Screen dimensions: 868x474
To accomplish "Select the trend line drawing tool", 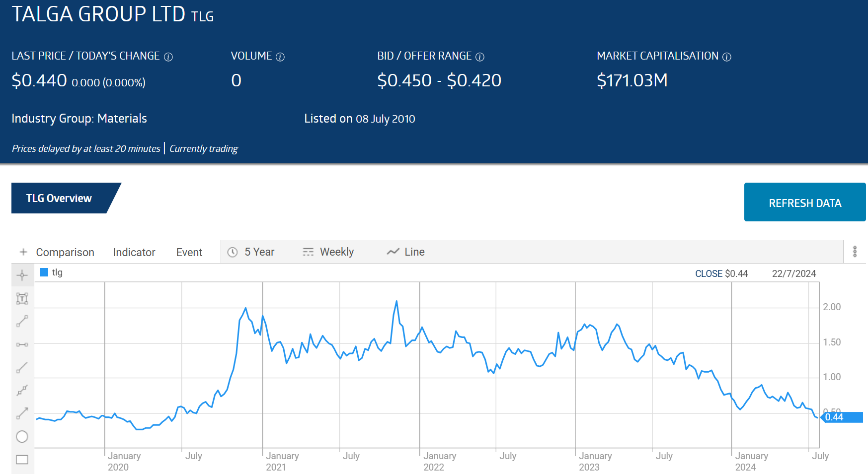I will pos(22,321).
